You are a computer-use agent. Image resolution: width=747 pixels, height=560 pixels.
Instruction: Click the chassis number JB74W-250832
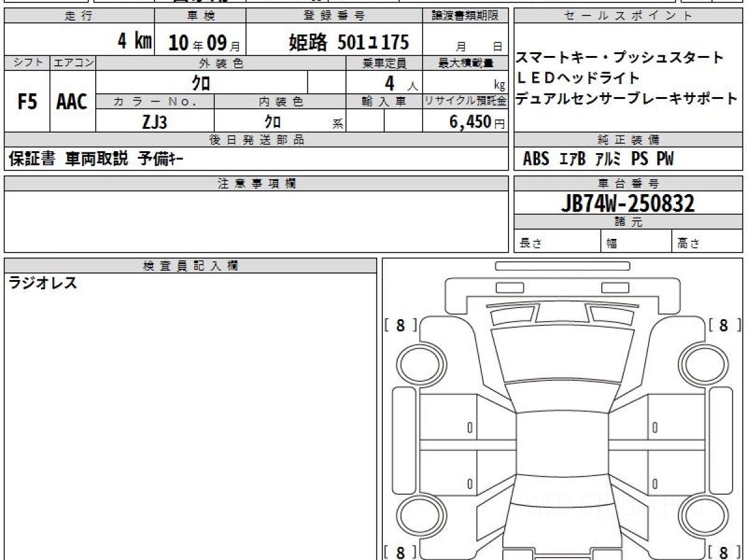click(628, 203)
